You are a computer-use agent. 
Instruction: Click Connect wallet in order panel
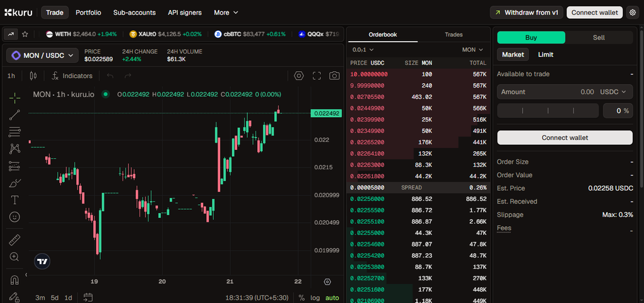(565, 138)
